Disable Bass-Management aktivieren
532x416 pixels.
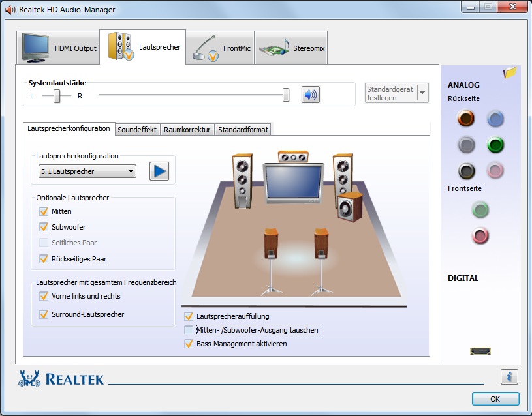click(x=189, y=344)
